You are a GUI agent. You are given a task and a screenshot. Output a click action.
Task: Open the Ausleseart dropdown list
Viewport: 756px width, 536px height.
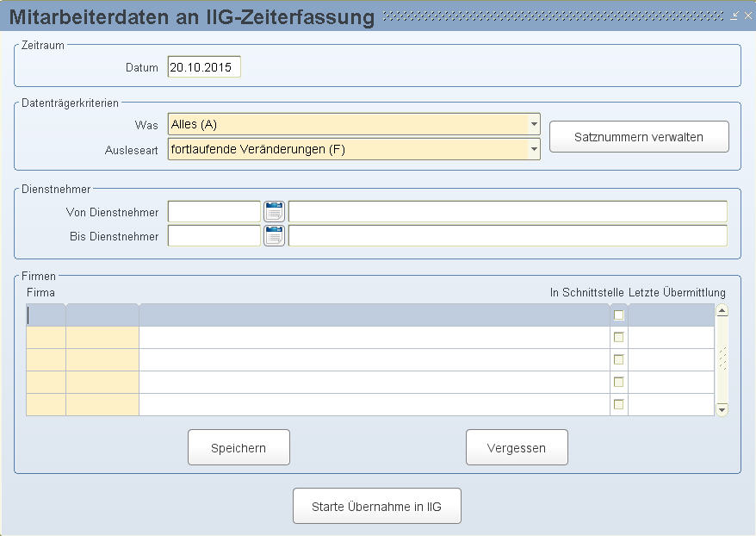point(534,149)
